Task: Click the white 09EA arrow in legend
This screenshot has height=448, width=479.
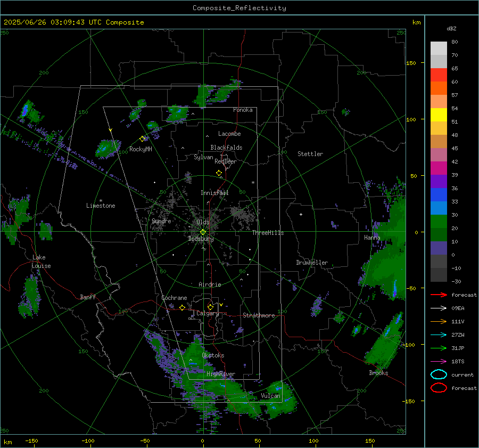Action: tap(439, 308)
